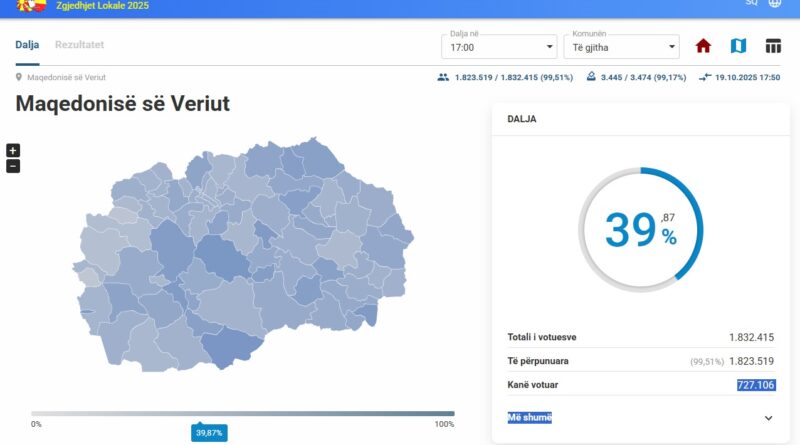
Task: Click the 39,87% turnout scale marker
Action: pos(209,432)
